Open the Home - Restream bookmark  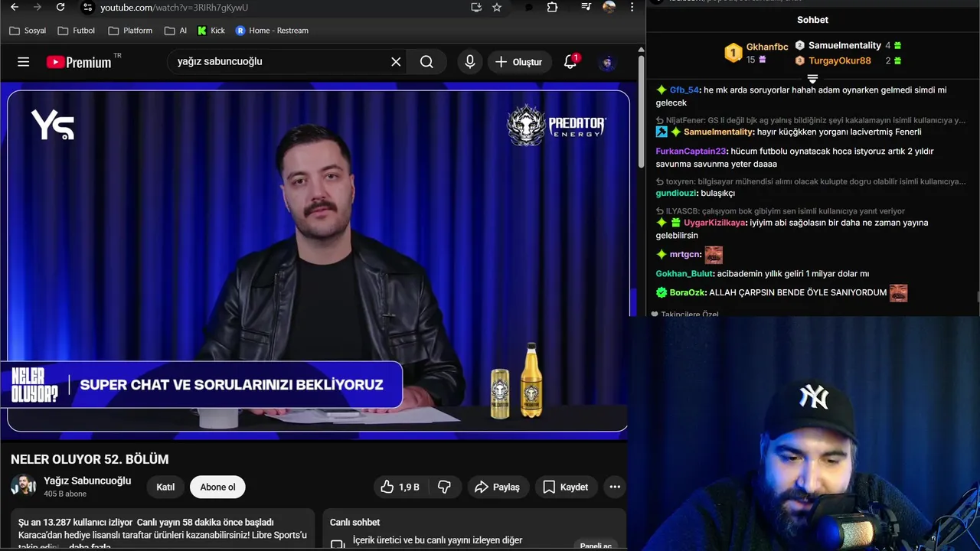point(272,31)
